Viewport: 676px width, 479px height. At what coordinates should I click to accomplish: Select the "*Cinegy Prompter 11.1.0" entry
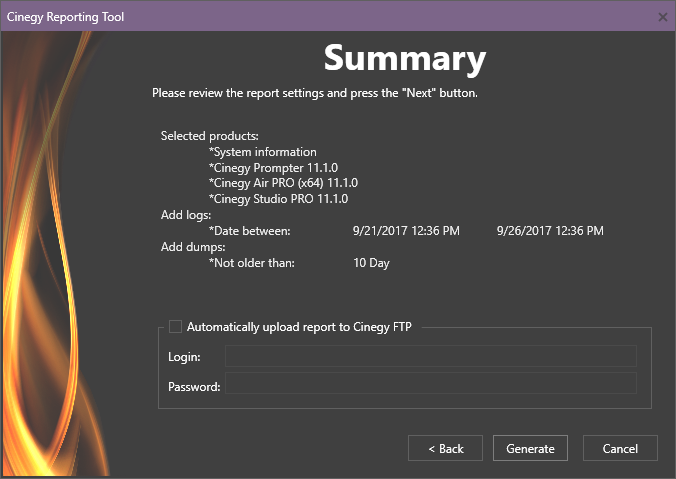(x=273, y=168)
